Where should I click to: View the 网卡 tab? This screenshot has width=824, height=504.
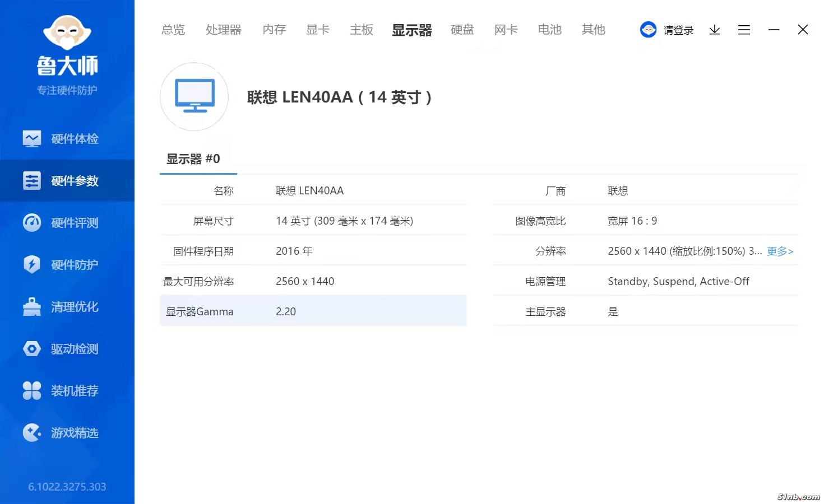click(x=506, y=30)
